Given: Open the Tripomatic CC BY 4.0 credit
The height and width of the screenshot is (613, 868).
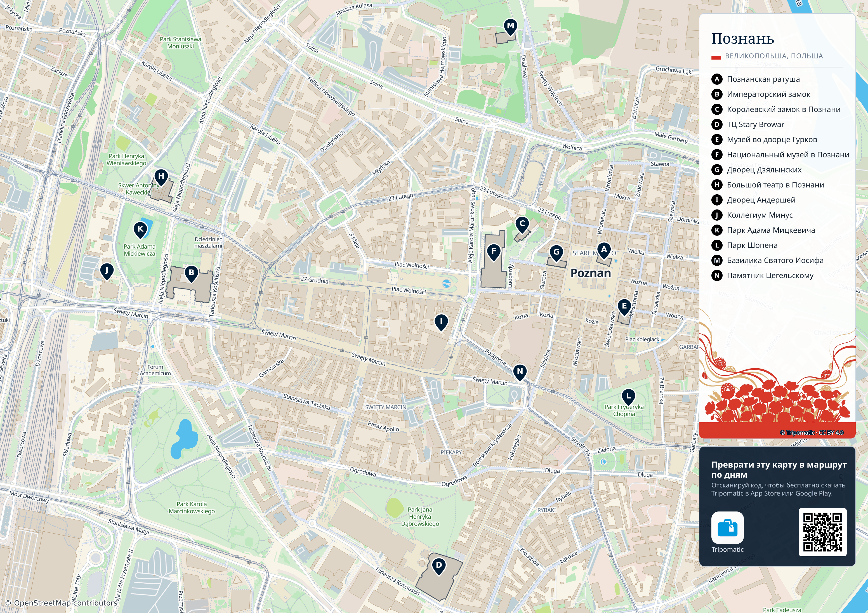Looking at the screenshot, I should click(812, 433).
